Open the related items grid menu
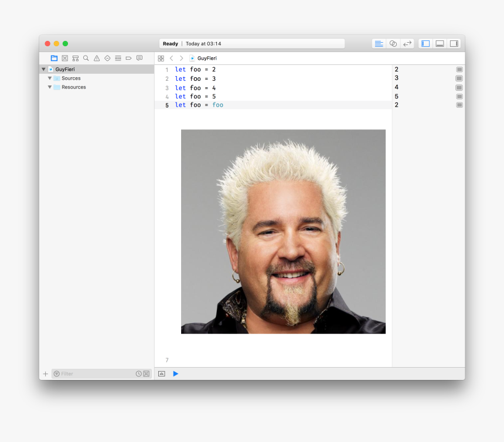 (x=161, y=58)
